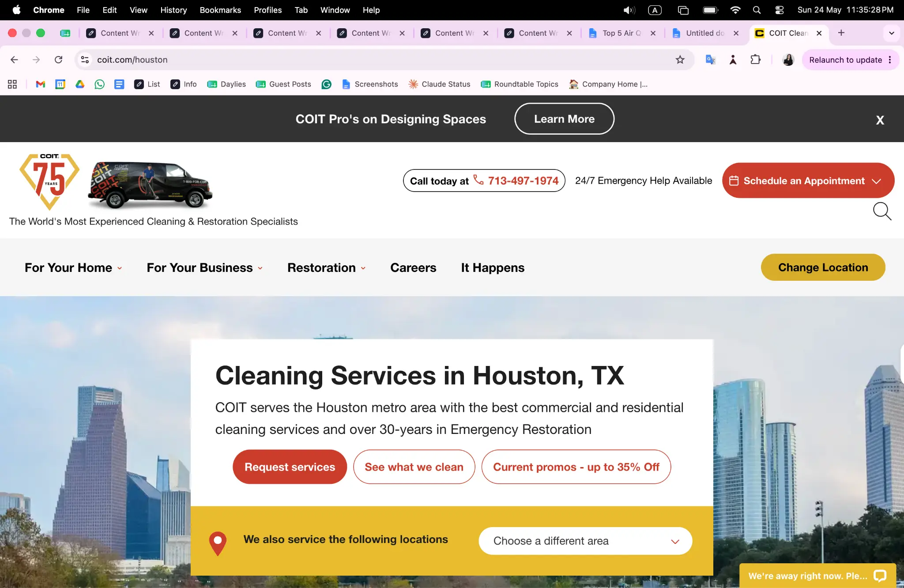Open the tab search chevron
Screen dimensions: 904x588
[891, 33]
